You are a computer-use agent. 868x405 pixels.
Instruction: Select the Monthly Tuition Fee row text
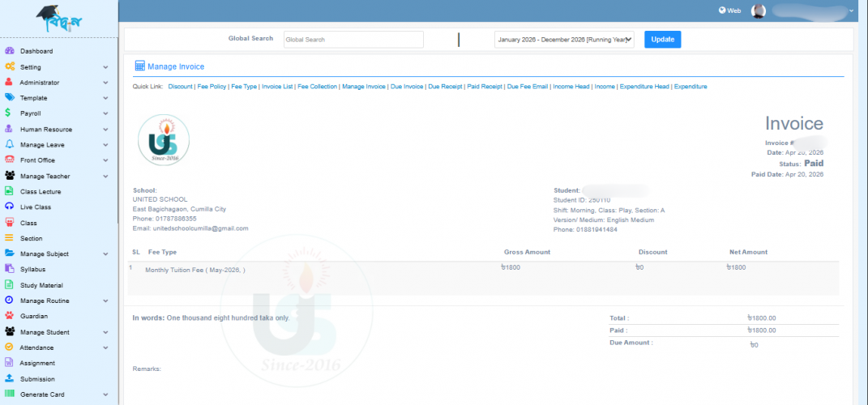pos(195,270)
